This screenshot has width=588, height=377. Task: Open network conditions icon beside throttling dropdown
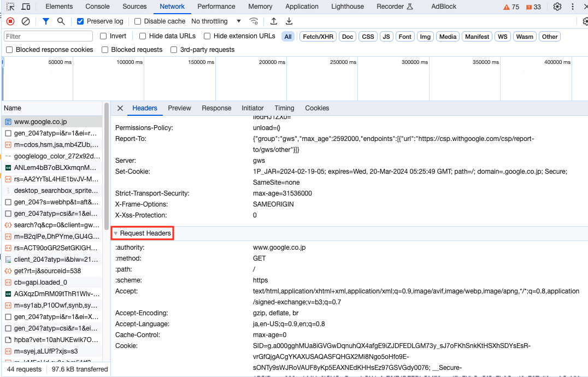click(x=254, y=21)
